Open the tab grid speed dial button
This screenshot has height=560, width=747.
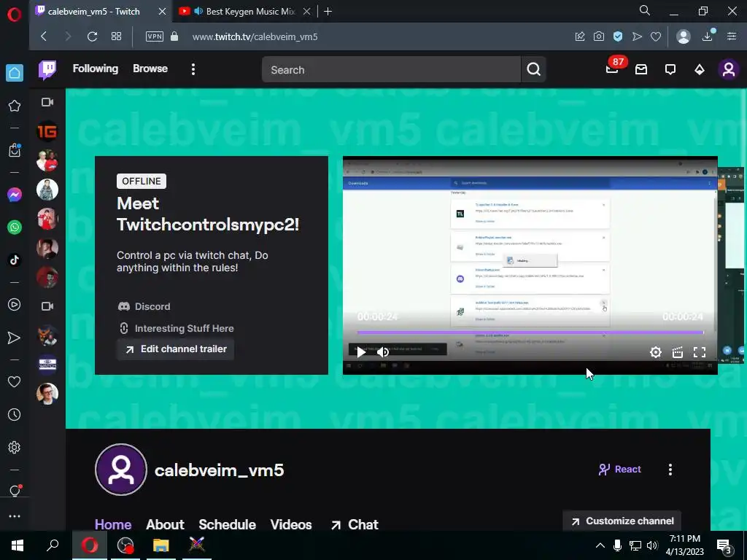point(116,36)
